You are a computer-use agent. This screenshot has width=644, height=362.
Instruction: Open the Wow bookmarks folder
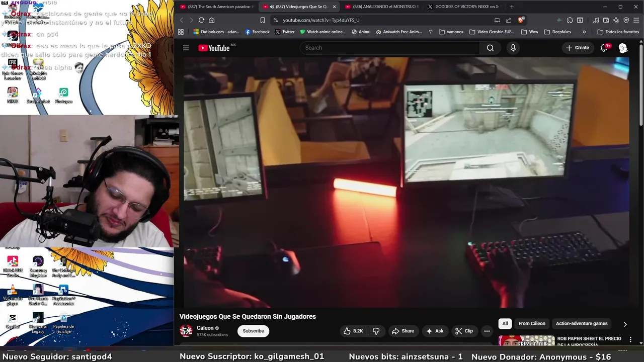coord(529,32)
